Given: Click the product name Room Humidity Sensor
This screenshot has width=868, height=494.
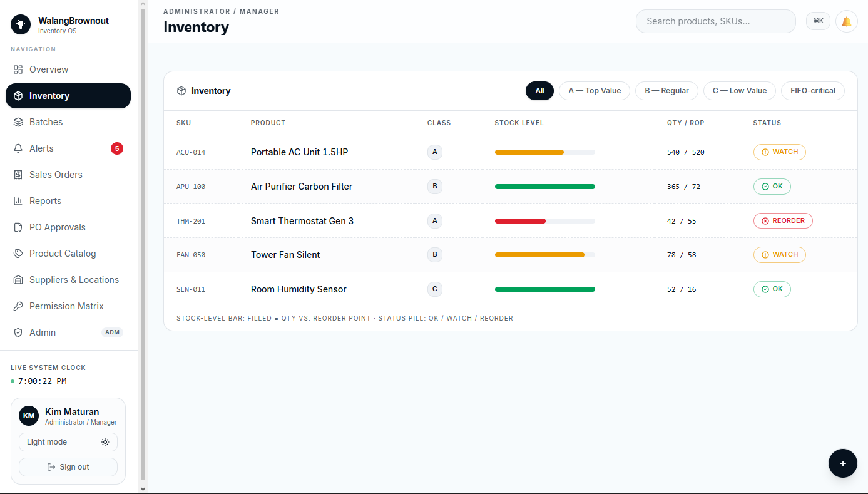Looking at the screenshot, I should (x=299, y=289).
